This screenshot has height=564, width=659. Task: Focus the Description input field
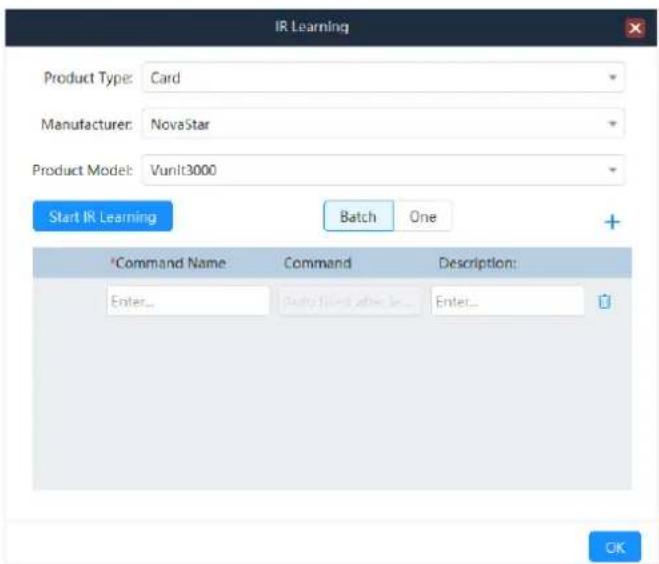508,301
